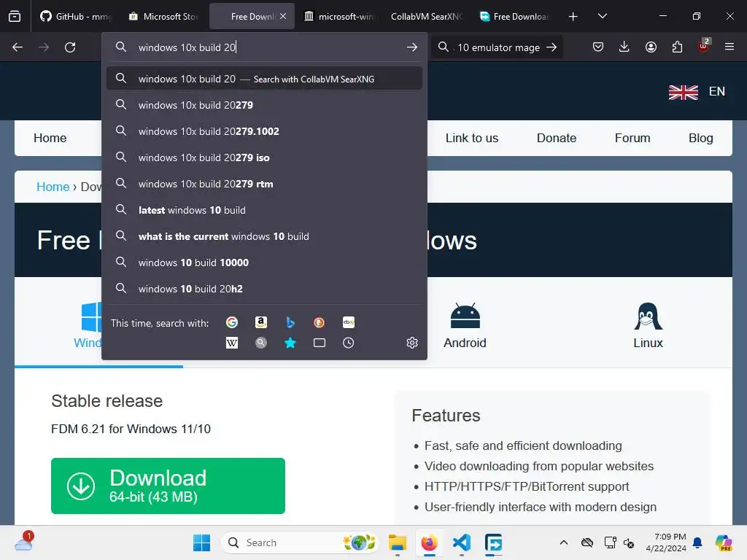Choose 'Search with CollabVM SearXNG' entry
747x560 pixels.
264,79
